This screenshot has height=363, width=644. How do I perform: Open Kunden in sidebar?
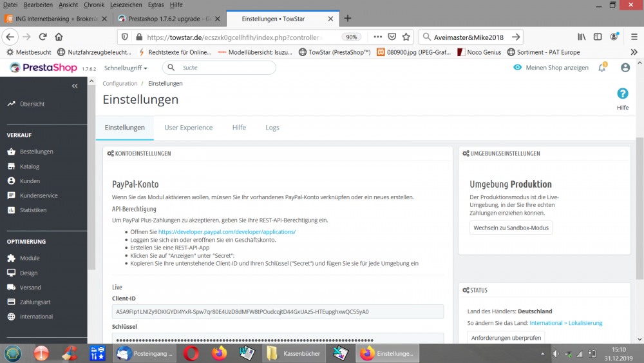[23, 181]
